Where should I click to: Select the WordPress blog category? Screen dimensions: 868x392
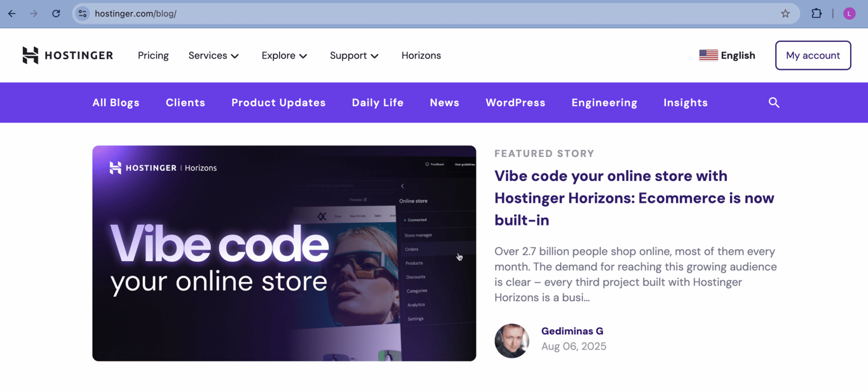515,102
